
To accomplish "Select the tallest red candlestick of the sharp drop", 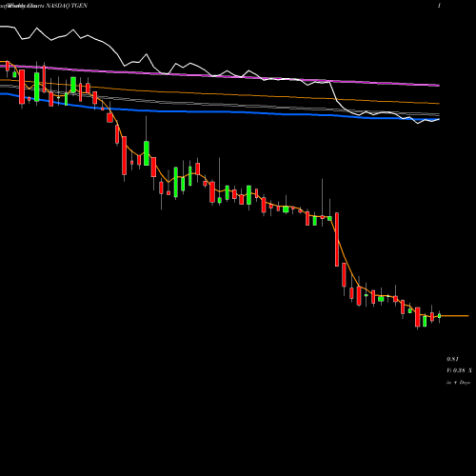I will click(337, 239).
